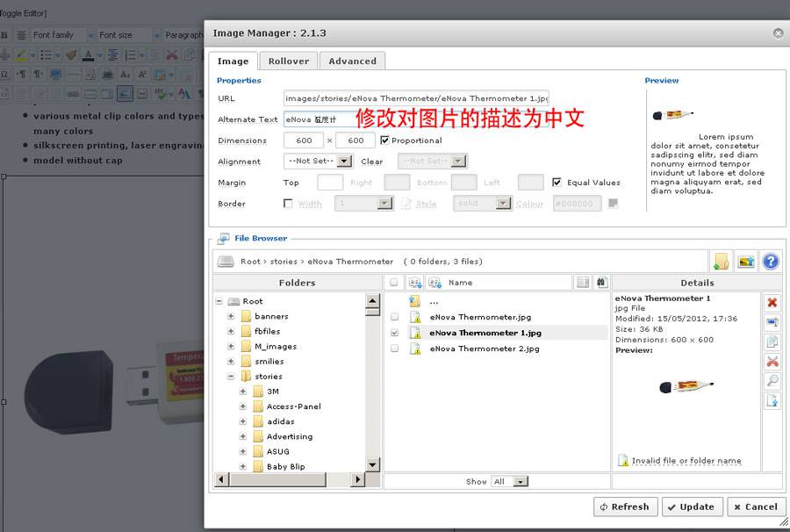Switch to the Rollover tab

point(288,61)
